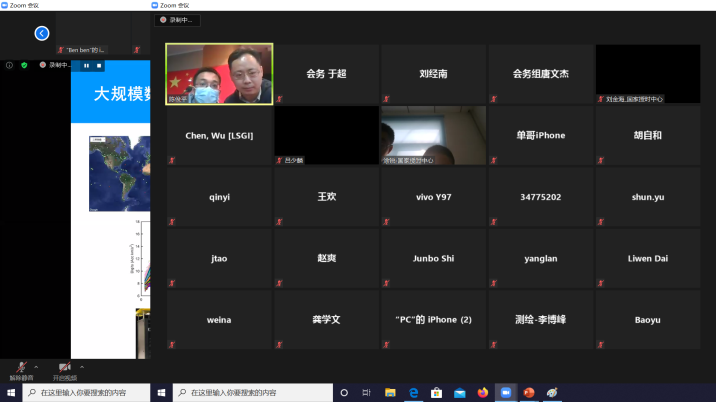Open Firefox from the taskbar
This screenshot has width=716, height=402.
pos(482,393)
